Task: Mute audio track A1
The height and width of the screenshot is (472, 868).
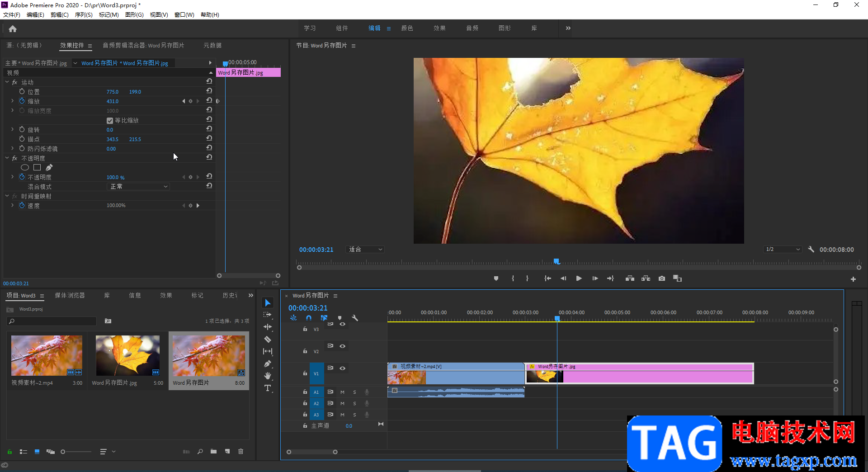Action: [x=342, y=392]
